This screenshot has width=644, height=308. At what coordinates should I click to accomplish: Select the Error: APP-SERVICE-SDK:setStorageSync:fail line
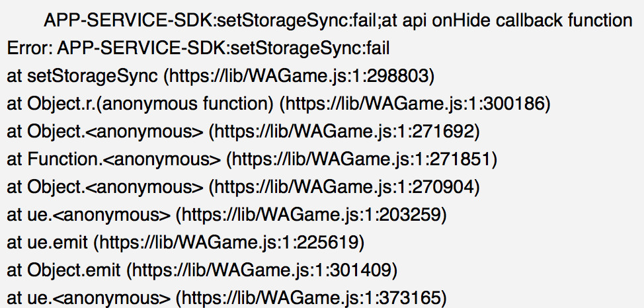[198, 48]
